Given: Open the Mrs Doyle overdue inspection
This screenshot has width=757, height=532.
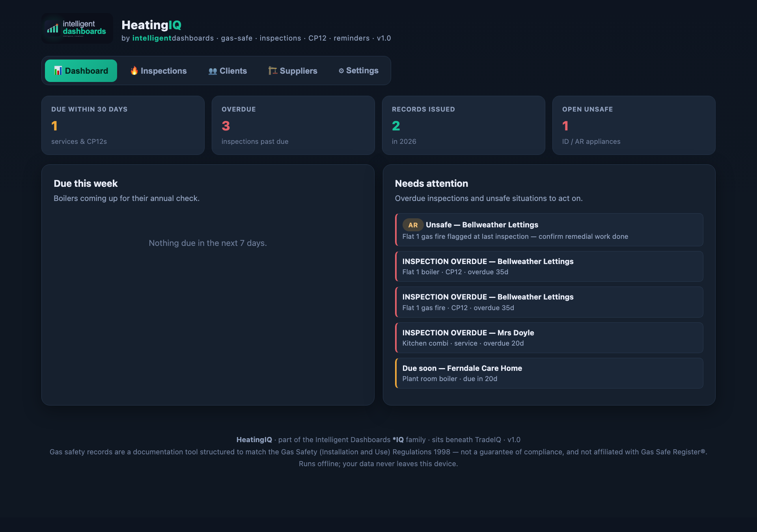Looking at the screenshot, I should point(549,338).
